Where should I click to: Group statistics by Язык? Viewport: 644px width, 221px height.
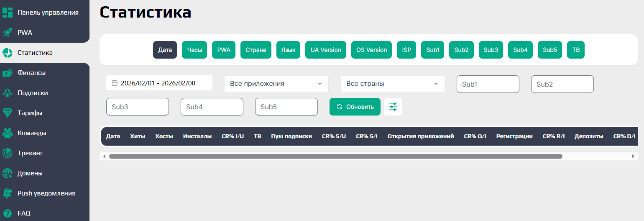[288, 50]
